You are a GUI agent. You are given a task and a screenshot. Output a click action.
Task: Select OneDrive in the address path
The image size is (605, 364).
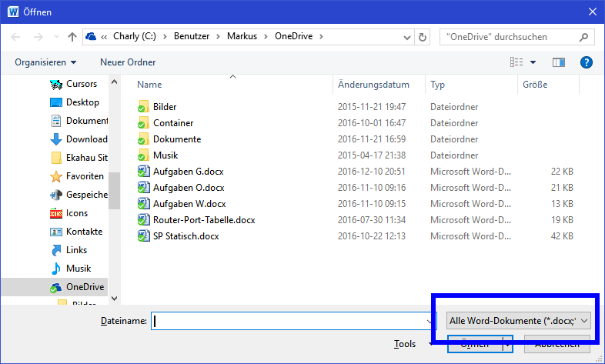tap(293, 36)
